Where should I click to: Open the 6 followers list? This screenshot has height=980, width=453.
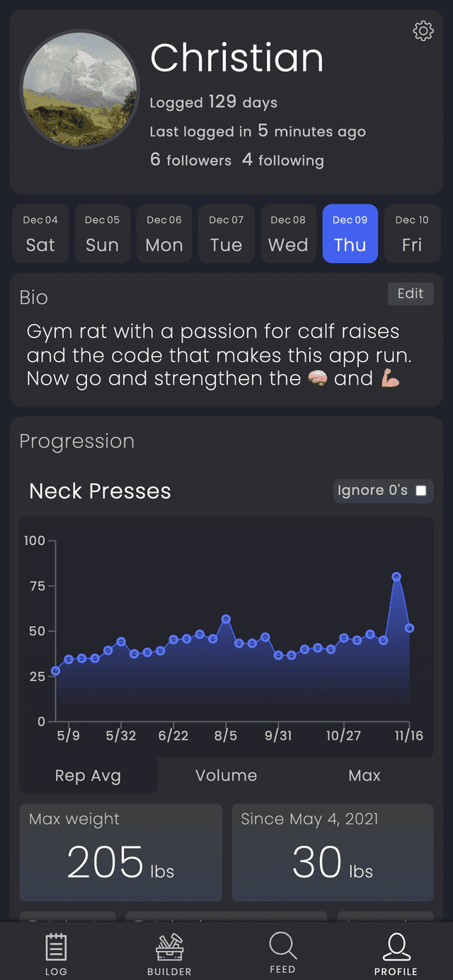pos(190,160)
